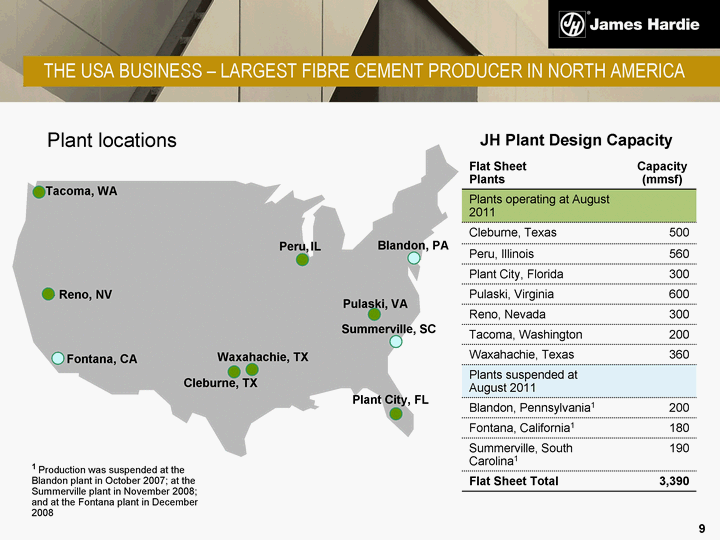Viewport: 720px width, 540px height.
Task: Click the 'Capacity (mmsf)' column header
Action: [x=662, y=172]
